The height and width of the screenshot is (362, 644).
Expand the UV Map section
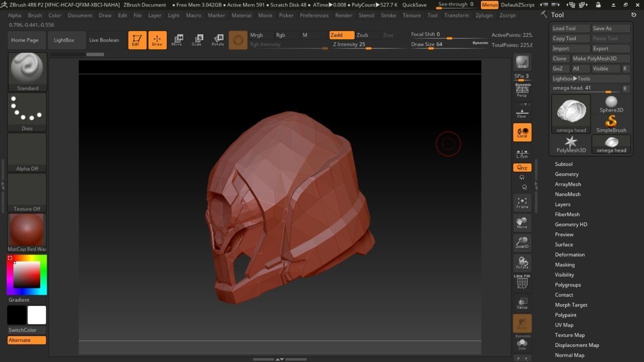point(564,325)
